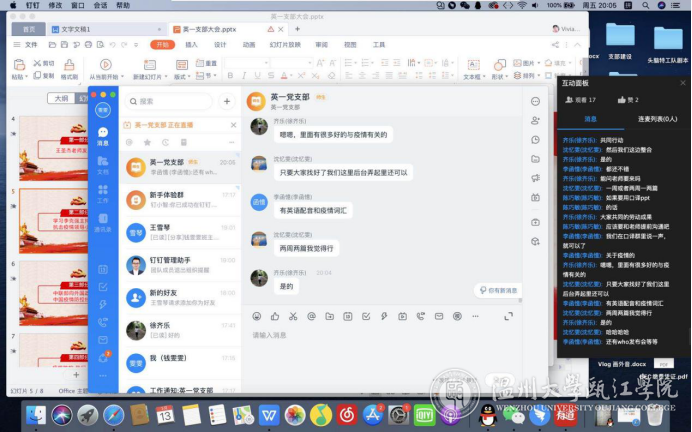Open the DING lightning icon in DingTalk sidebar
This screenshot has height=432, width=692.
tap(103, 304)
